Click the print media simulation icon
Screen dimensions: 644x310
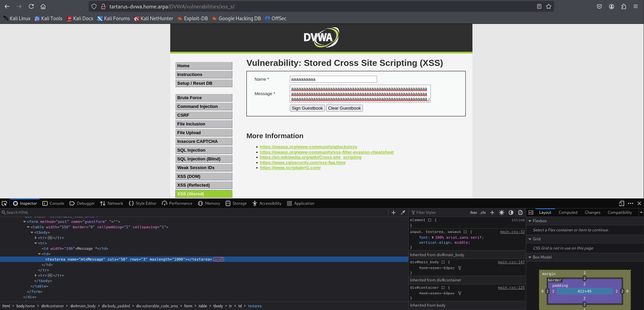[x=521, y=212]
